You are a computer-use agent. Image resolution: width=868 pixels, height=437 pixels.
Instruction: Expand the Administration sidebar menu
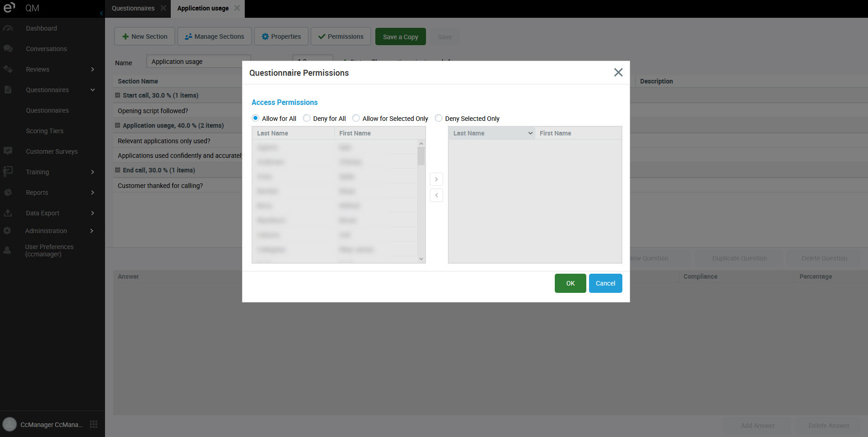point(92,231)
